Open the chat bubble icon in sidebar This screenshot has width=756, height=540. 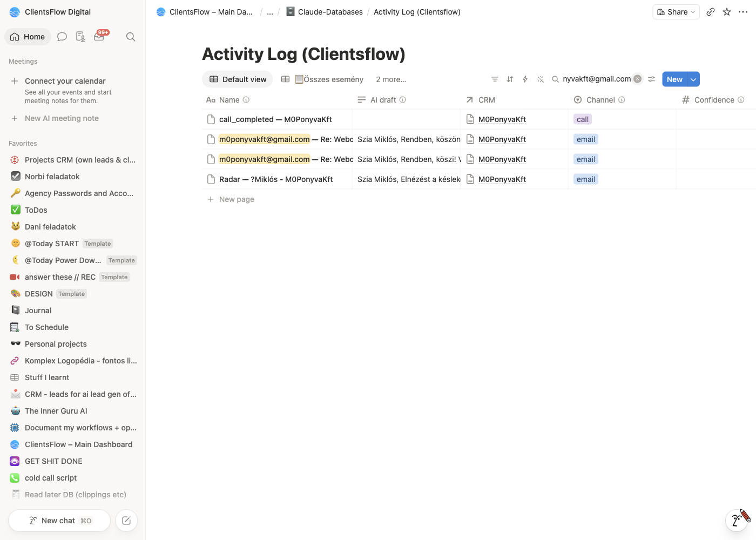point(62,37)
